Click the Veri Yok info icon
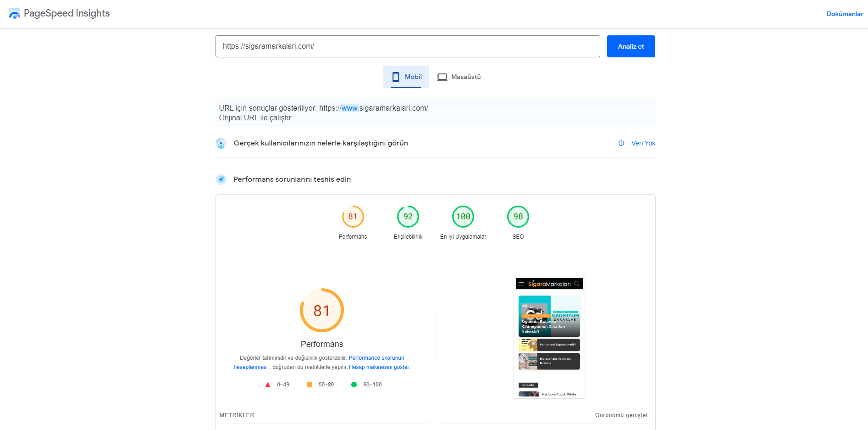 click(x=621, y=143)
